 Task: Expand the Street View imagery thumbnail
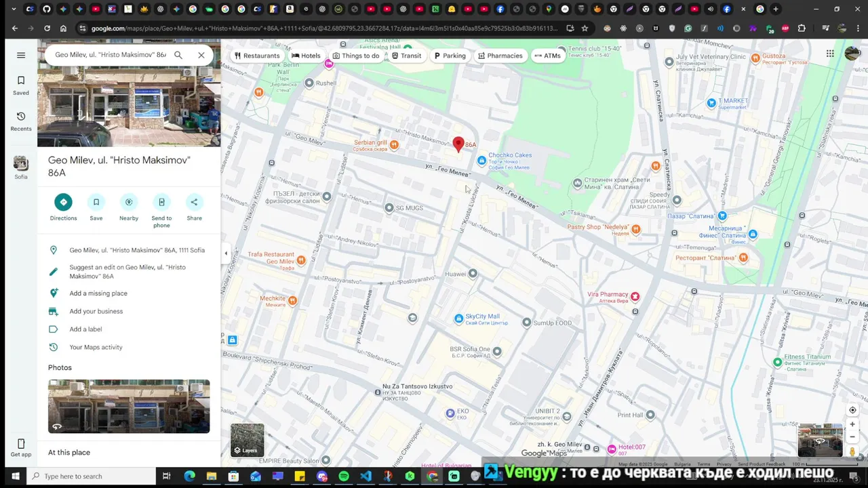(x=820, y=441)
